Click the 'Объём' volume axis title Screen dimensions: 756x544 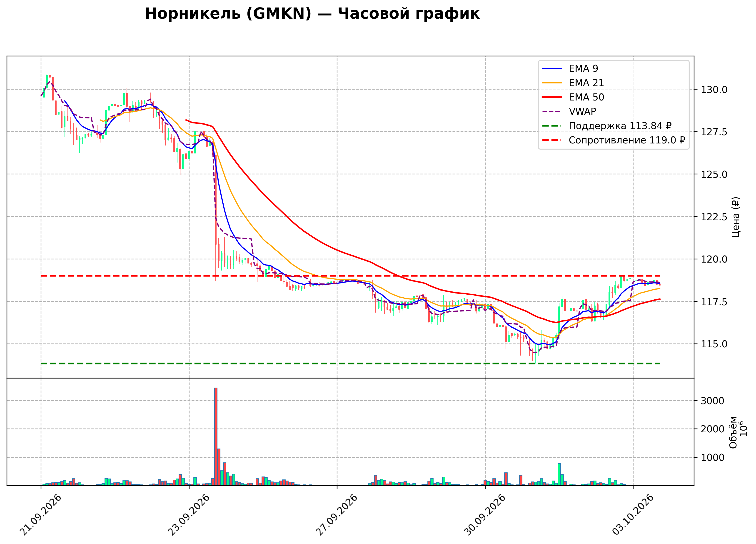733,433
